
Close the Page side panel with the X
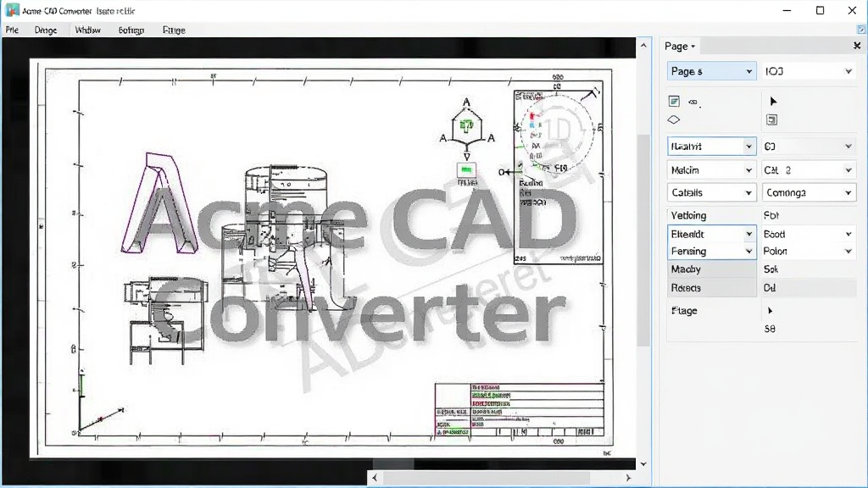coord(857,46)
